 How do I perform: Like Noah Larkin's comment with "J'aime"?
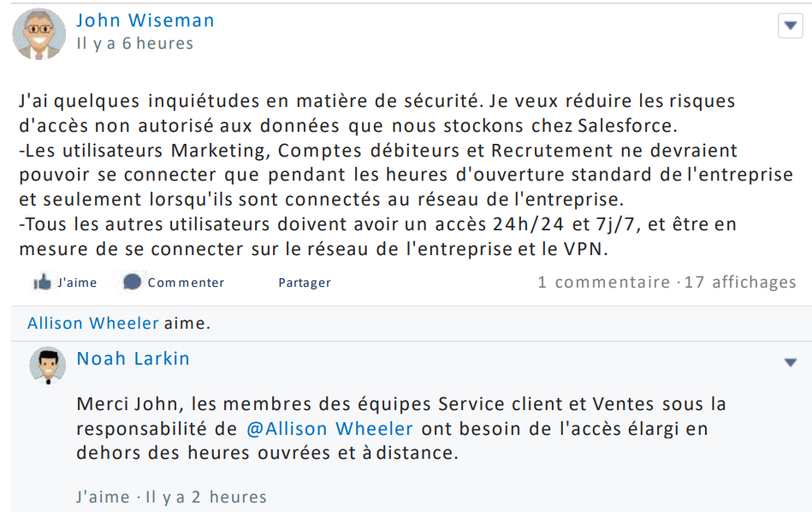click(103, 497)
